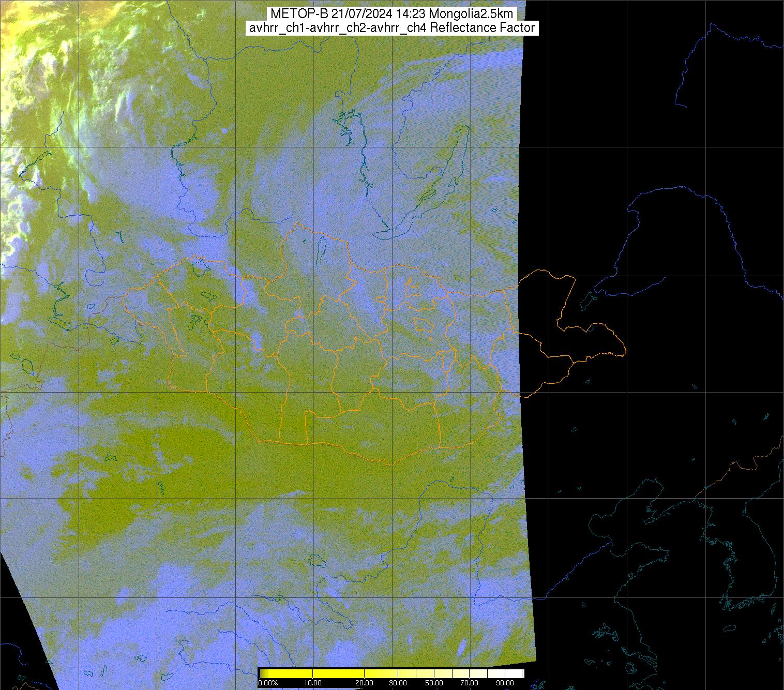Viewport: 784px width, 690px height.
Task: Click the 'avhrr_ch1-avhrr_ch2-avhrr_ch4 Reflectance Factor' label
Action: [391, 28]
